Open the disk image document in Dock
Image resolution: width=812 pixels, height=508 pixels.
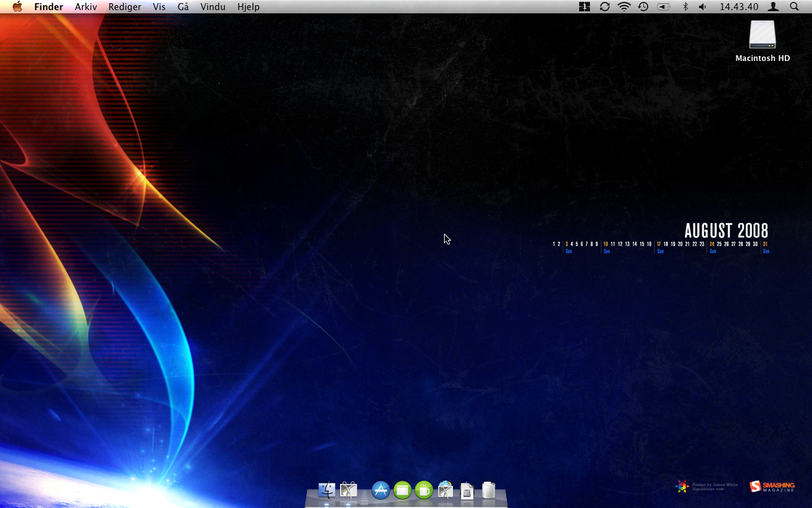(x=467, y=491)
